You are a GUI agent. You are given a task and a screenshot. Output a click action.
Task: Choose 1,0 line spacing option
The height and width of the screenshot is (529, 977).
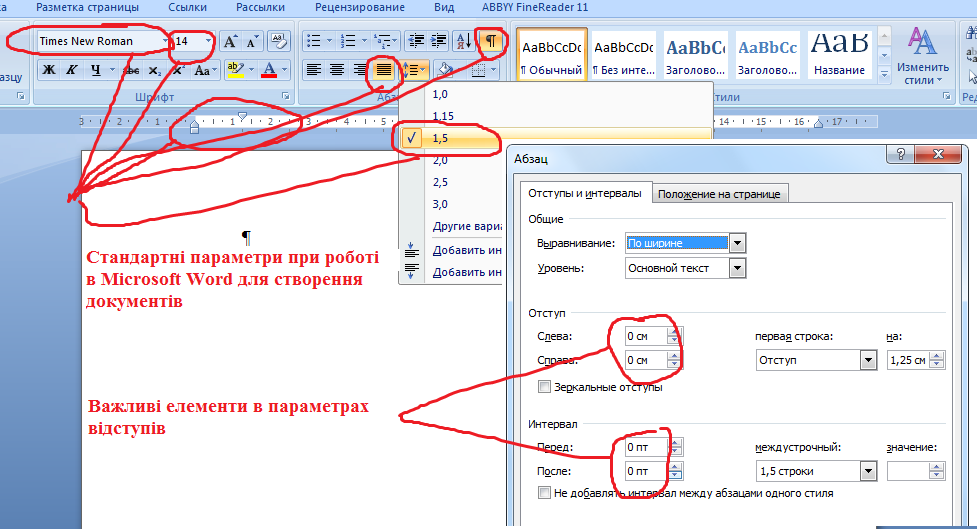coord(440,94)
